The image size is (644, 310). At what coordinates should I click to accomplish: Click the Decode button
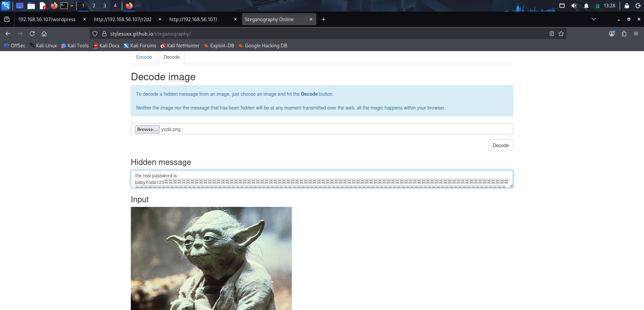500,145
